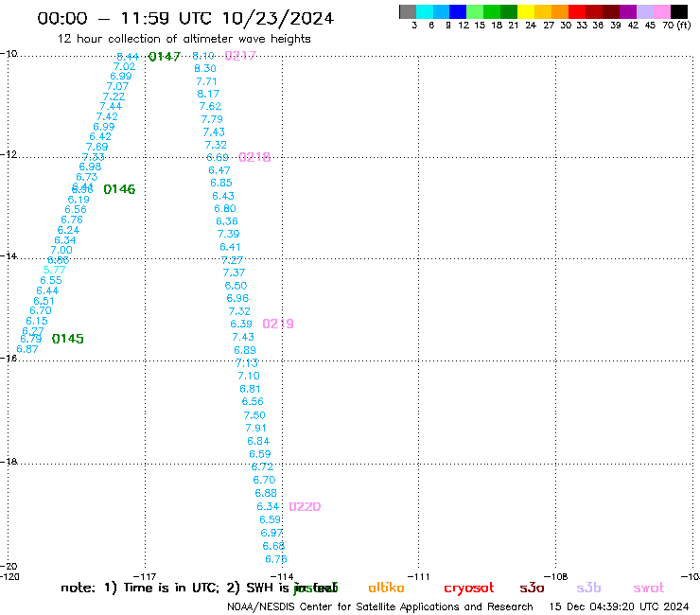Click wave height value 6.19
Screen dimensions: 700x615
click(x=79, y=200)
